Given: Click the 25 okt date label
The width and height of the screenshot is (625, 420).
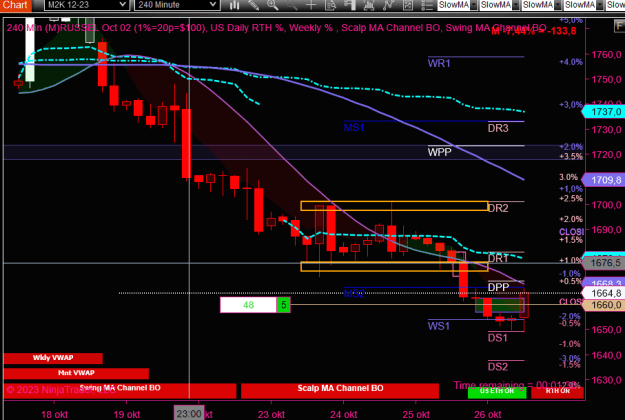Looking at the screenshot, I should click(416, 414).
